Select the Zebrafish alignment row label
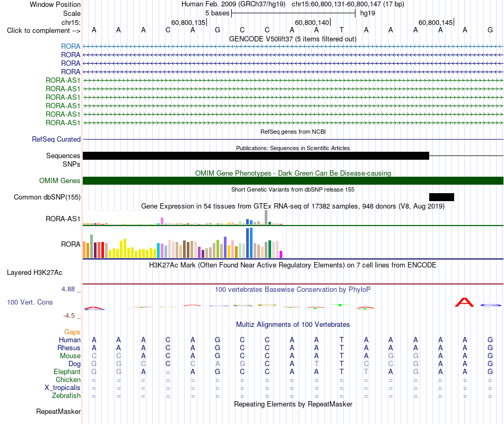 click(x=66, y=396)
